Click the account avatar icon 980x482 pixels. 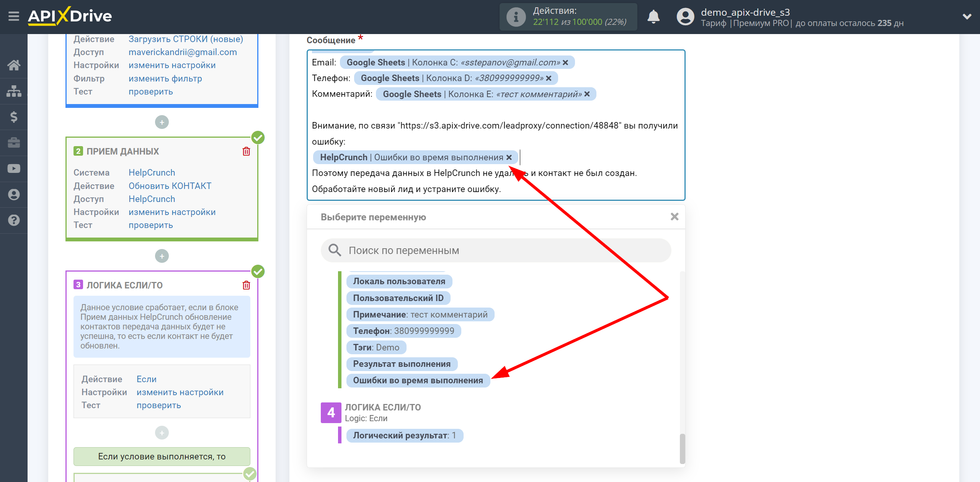(685, 17)
